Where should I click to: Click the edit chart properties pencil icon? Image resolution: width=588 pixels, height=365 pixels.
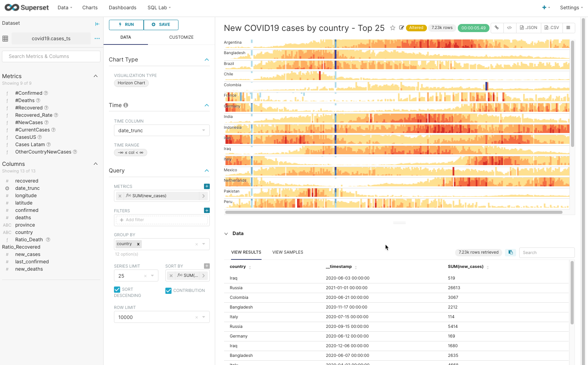401,28
